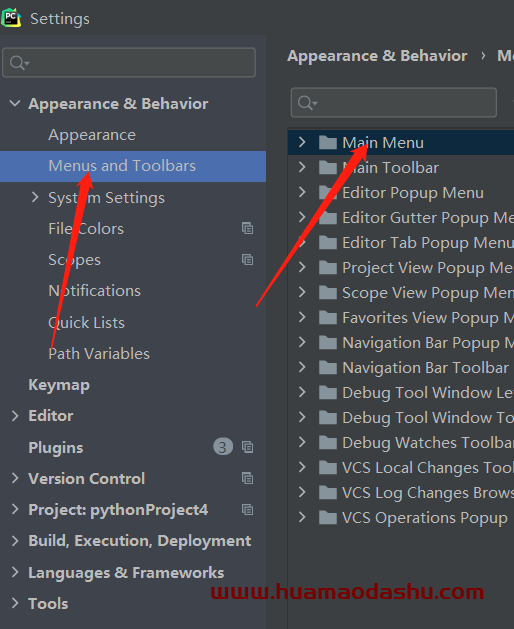This screenshot has height=629, width=514.
Task: Click magnifier icon in right search field
Action: 307,103
